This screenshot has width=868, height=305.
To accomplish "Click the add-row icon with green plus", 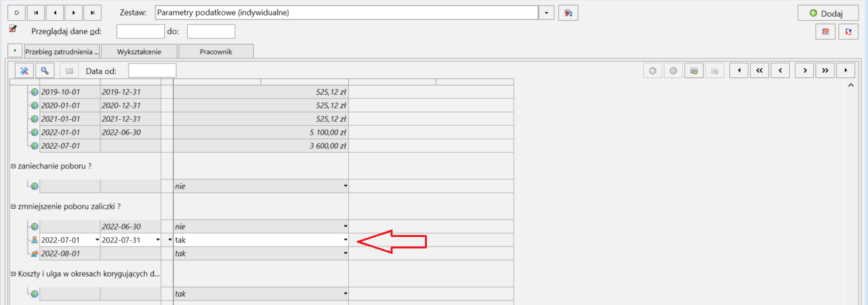I will 694,70.
